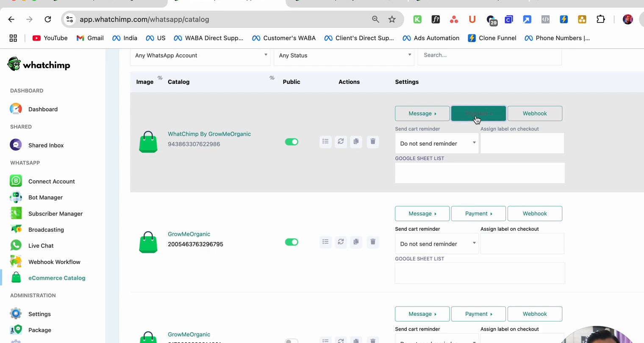Bookmark this page with the star icon

click(x=392, y=19)
